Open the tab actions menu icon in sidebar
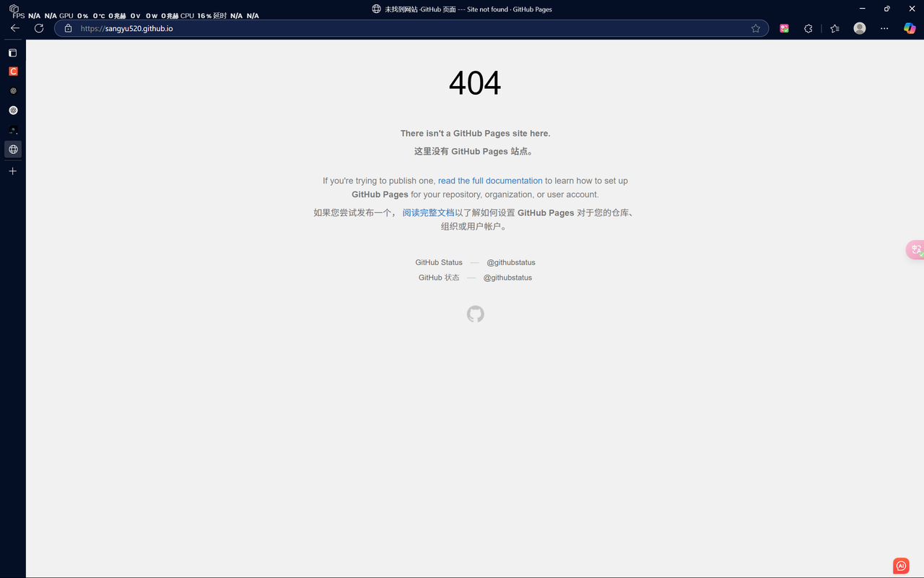 pos(12,53)
